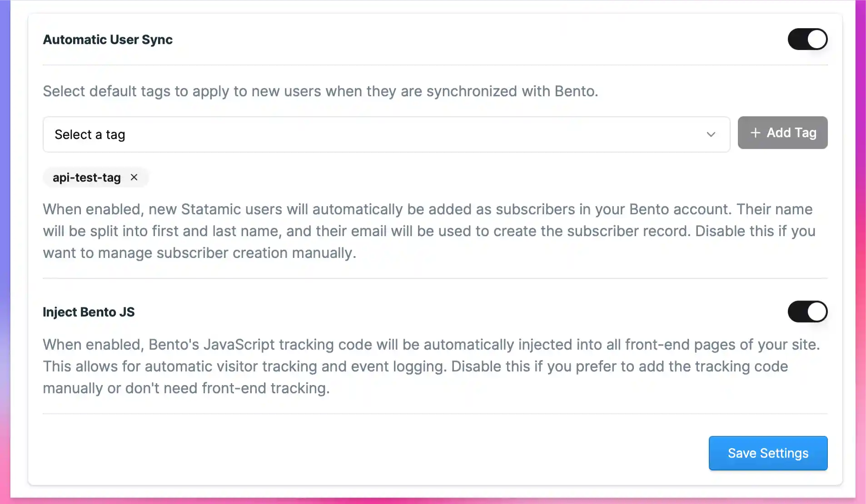
Task: Turn off the Inject Bento JS switch
Action: [807, 311]
